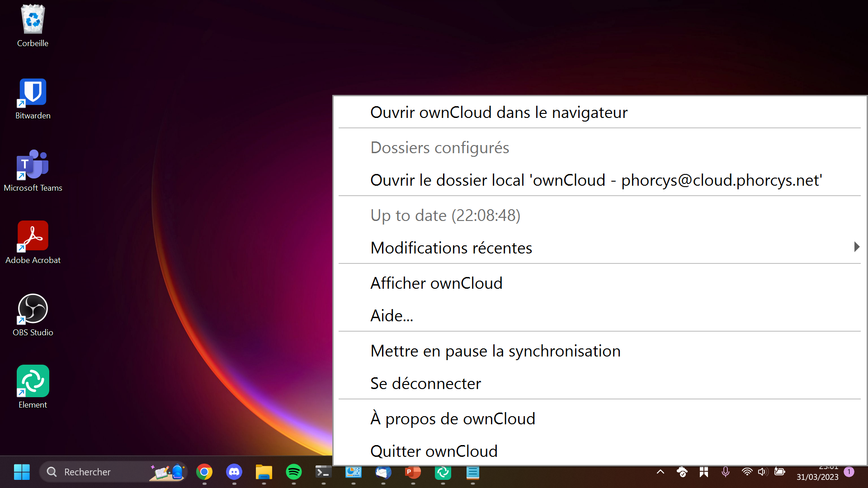Open the control panel monitor icon in taskbar
The height and width of the screenshot is (488, 868).
pos(354,472)
